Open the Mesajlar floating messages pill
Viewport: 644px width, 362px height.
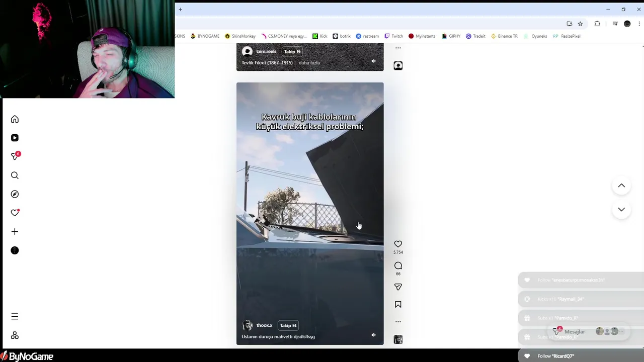point(588,331)
